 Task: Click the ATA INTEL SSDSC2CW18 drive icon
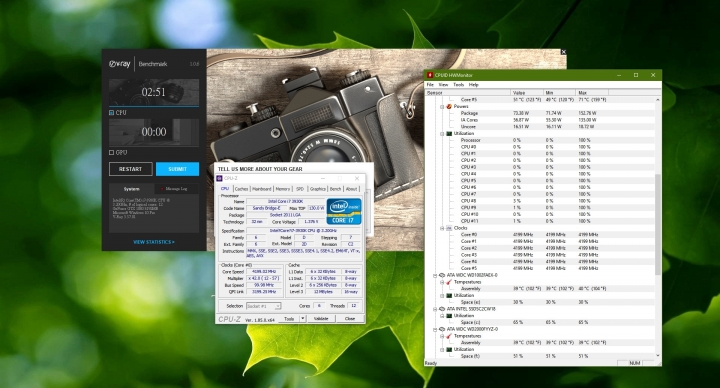tap(442, 309)
